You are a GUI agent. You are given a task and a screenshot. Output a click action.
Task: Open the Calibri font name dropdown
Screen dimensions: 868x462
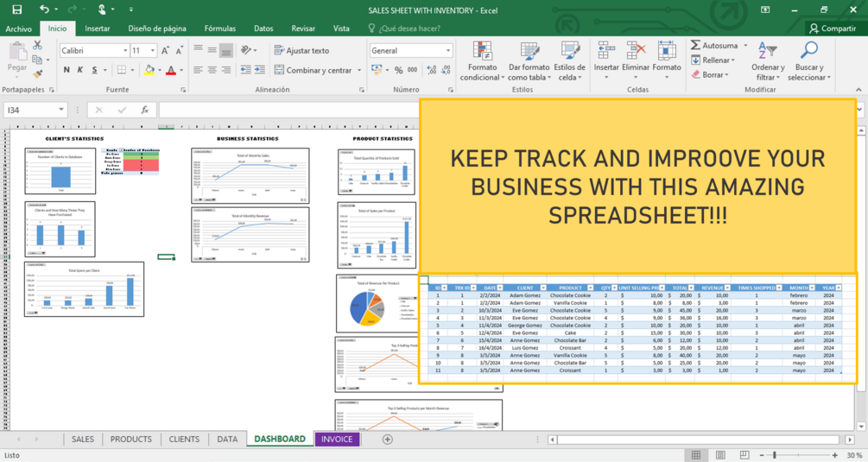[125, 50]
